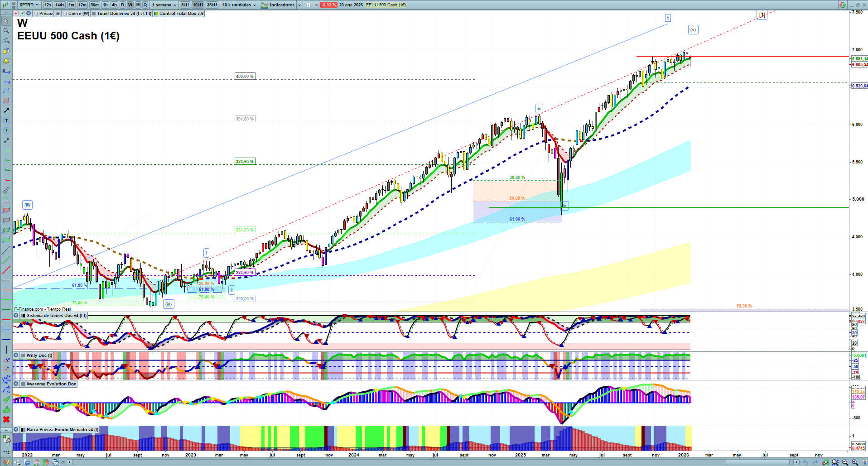Select the M monthly timeframe

click(x=138, y=5)
